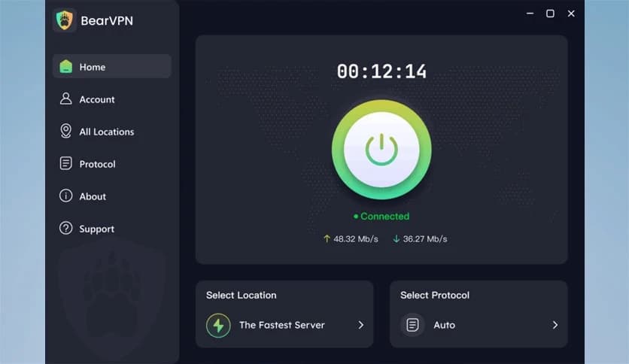Click the green Home house icon
Viewport: 629px width, 364px height.
tap(65, 66)
